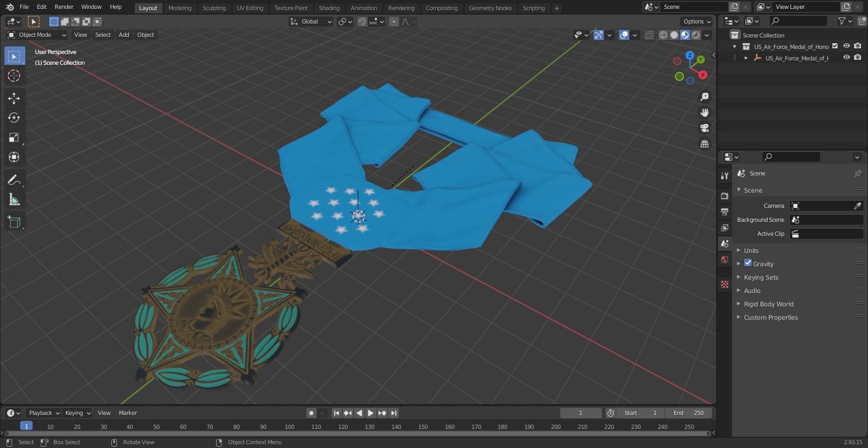The width and height of the screenshot is (868, 448).
Task: Open the File menu
Action: point(24,7)
